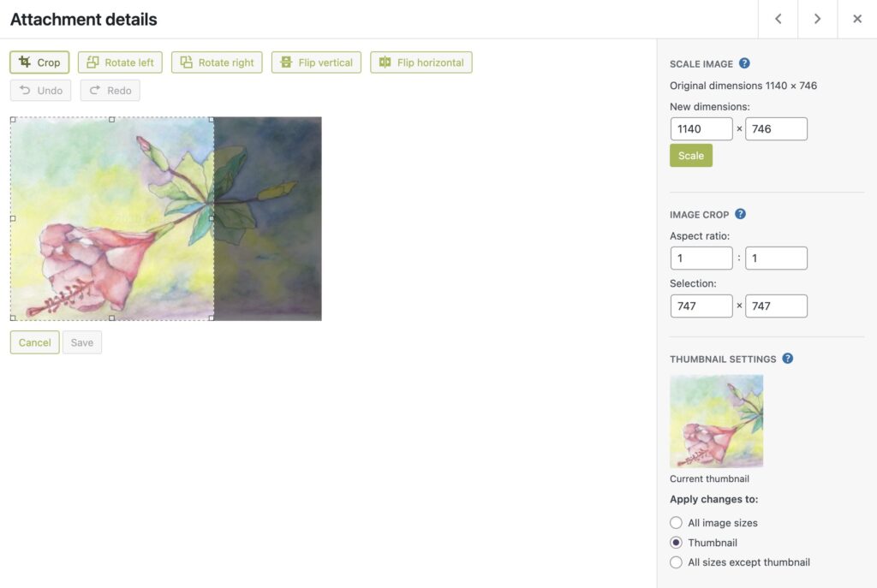Click the Redo button

pyautogui.click(x=110, y=91)
